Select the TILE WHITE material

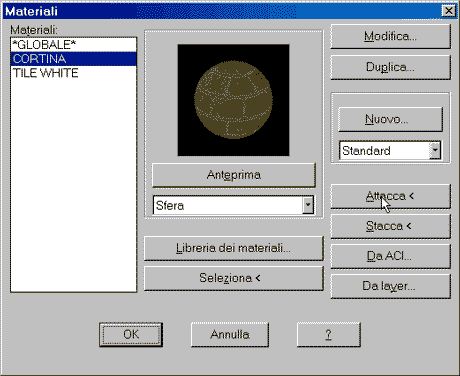coord(73,73)
